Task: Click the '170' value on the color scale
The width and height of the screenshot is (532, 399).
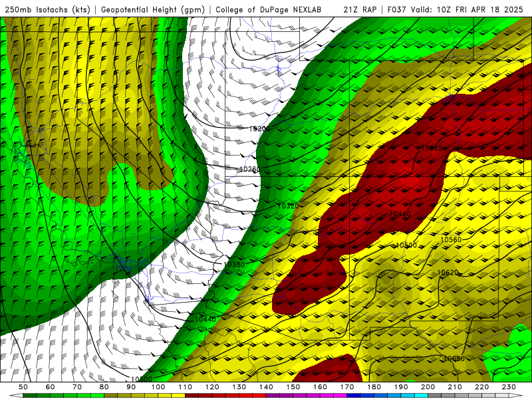Action: click(347, 387)
